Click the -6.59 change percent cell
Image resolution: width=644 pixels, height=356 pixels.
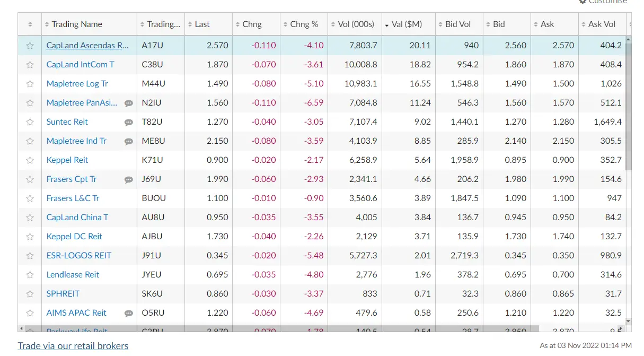pyautogui.click(x=304, y=103)
